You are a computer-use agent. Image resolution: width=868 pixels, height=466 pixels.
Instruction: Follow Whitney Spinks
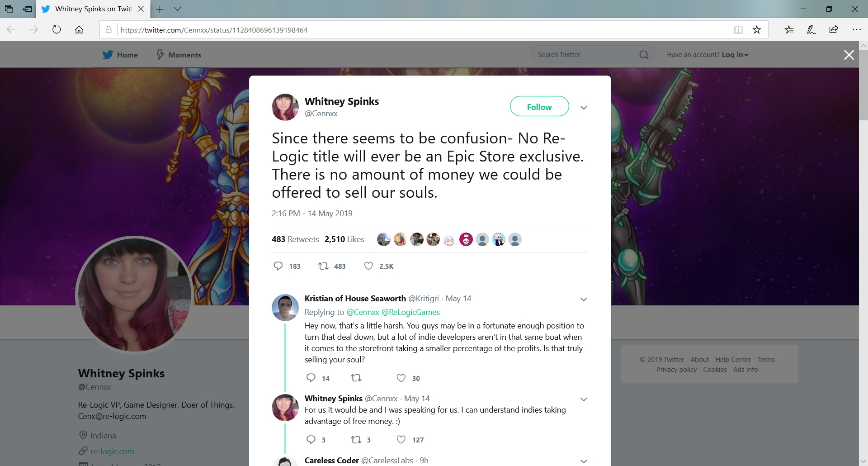tap(539, 106)
